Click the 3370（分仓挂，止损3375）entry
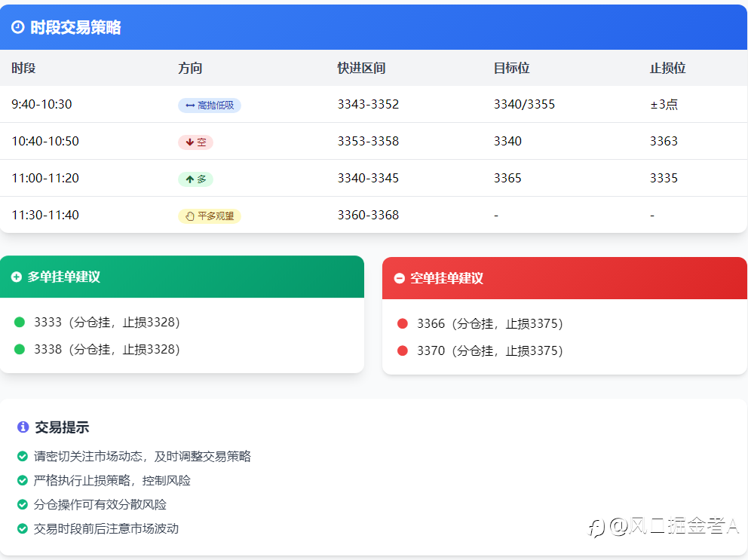This screenshot has height=560, width=748. 490,351
